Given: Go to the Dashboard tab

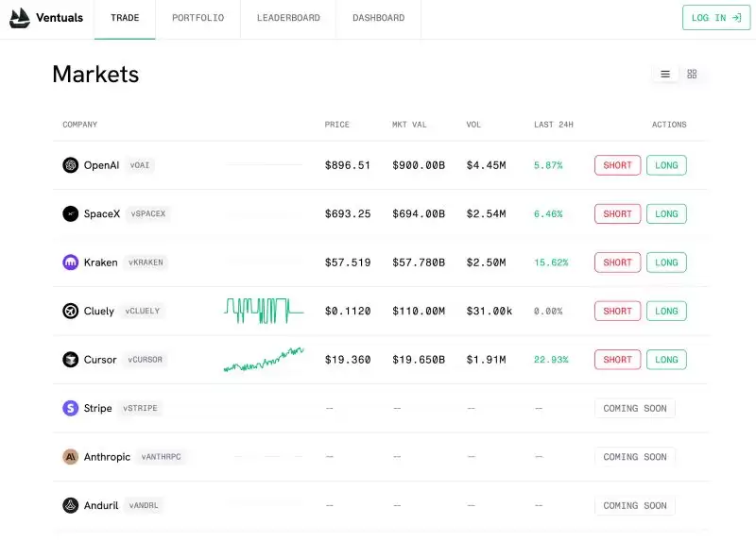Looking at the screenshot, I should point(379,18).
